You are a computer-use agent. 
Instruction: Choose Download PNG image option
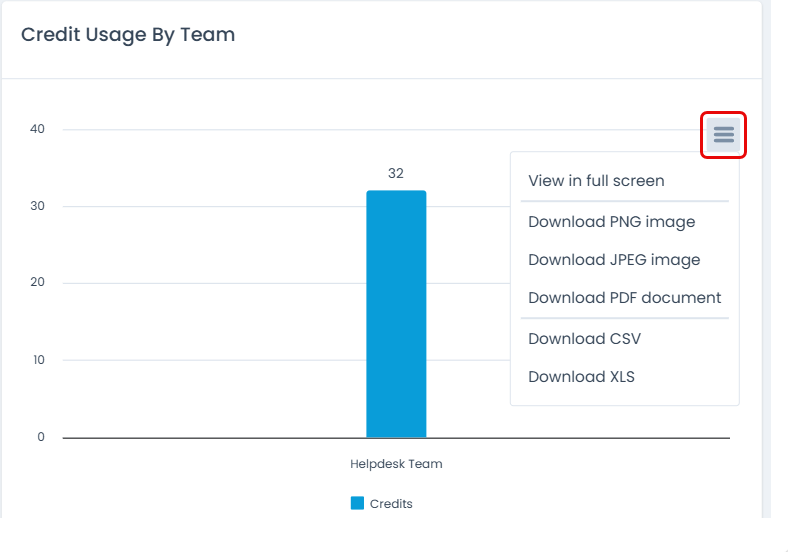click(611, 222)
